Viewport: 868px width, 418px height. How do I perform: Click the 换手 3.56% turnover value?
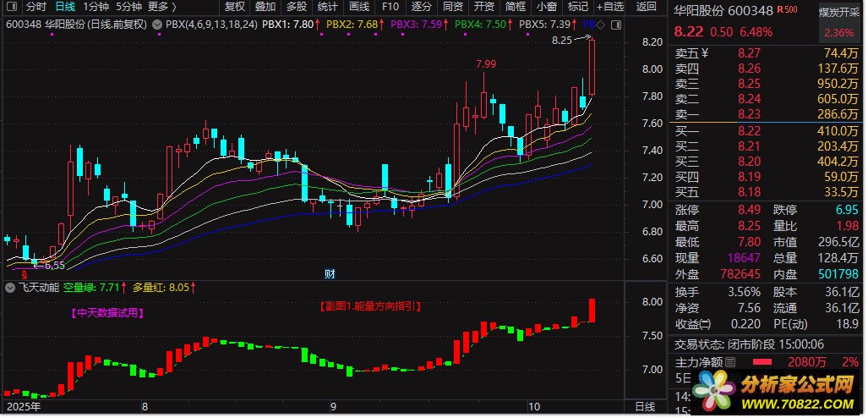click(742, 292)
